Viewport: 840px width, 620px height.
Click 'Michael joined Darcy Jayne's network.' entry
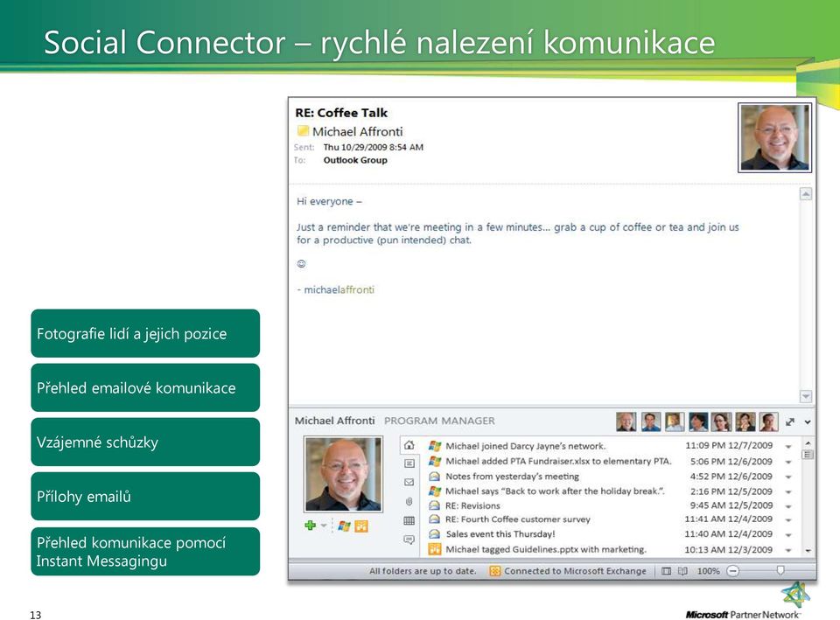pos(526,446)
